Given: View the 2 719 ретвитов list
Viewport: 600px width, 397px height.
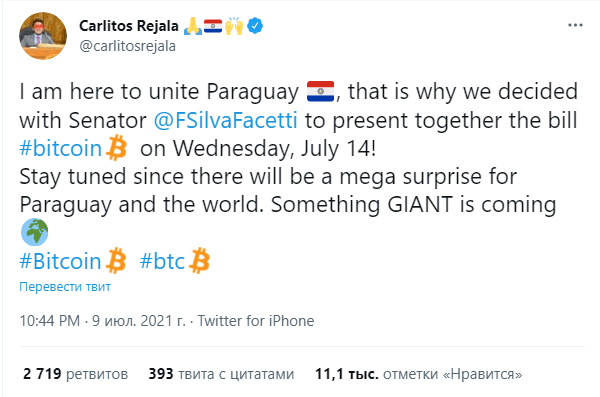Looking at the screenshot, I should coord(75,374).
